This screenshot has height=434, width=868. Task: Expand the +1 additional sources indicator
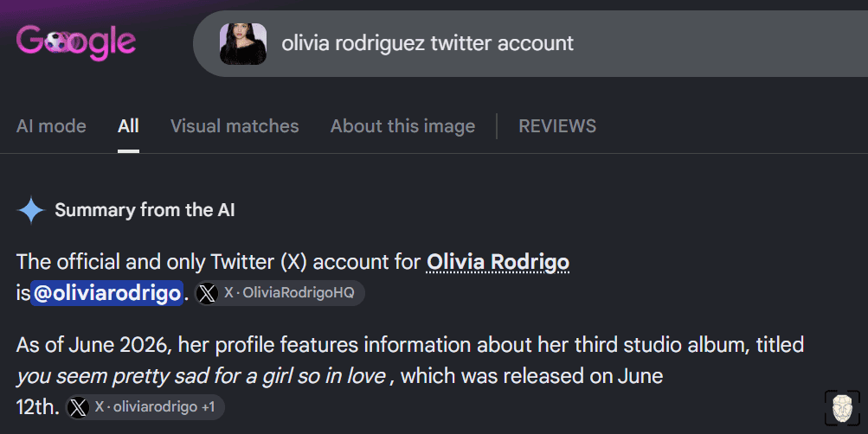click(x=209, y=407)
